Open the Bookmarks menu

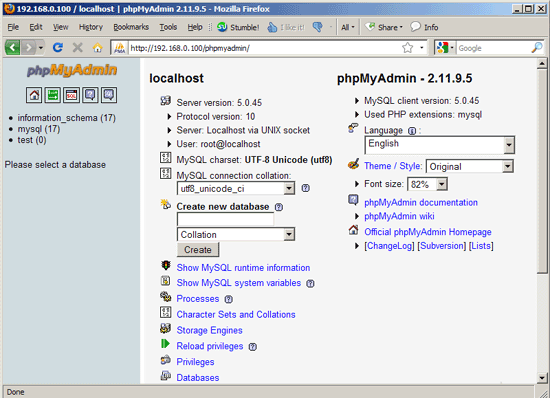(x=131, y=27)
